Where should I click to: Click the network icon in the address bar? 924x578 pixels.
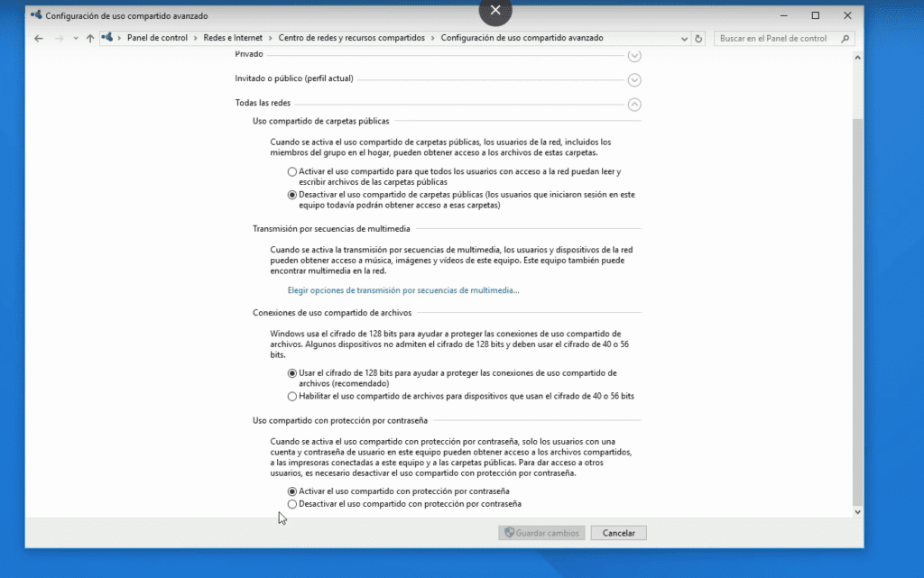pos(106,38)
